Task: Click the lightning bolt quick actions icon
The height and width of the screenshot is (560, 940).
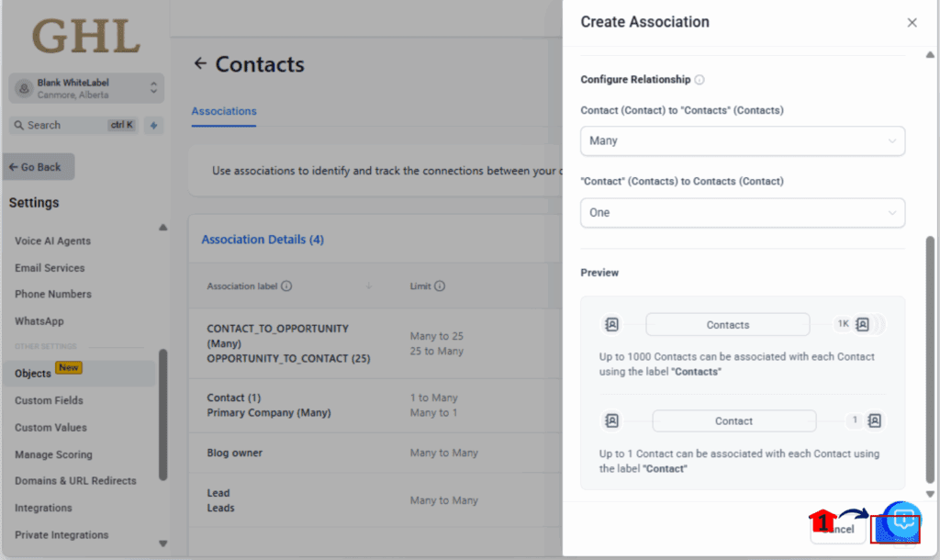Action: coord(153,126)
